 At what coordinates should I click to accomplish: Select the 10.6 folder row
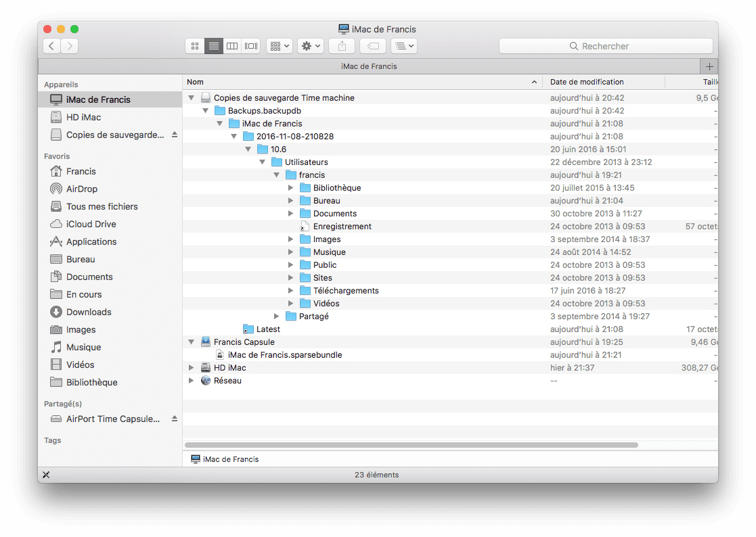(450, 149)
